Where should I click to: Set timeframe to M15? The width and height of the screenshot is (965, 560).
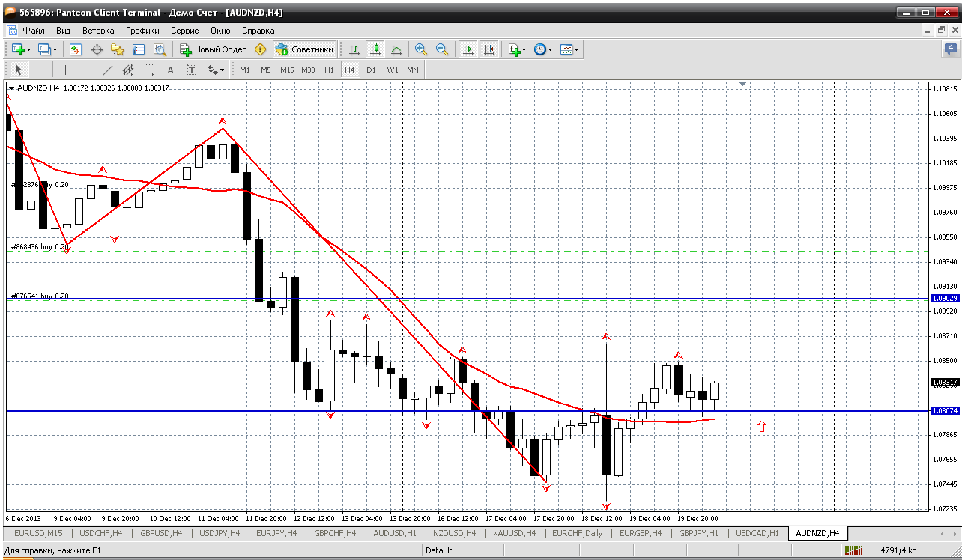point(287,70)
